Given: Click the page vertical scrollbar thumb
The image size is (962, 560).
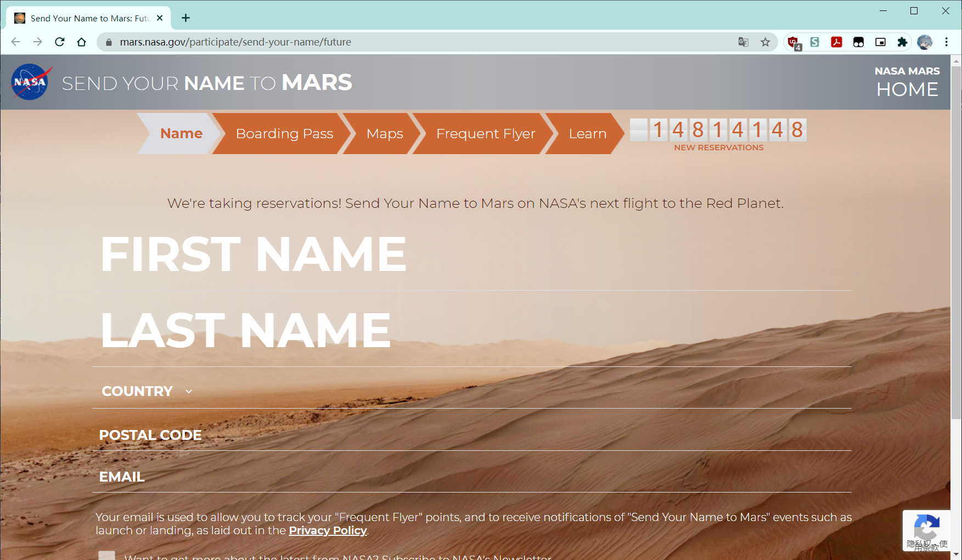Looking at the screenshot, I should pyautogui.click(x=956, y=241).
